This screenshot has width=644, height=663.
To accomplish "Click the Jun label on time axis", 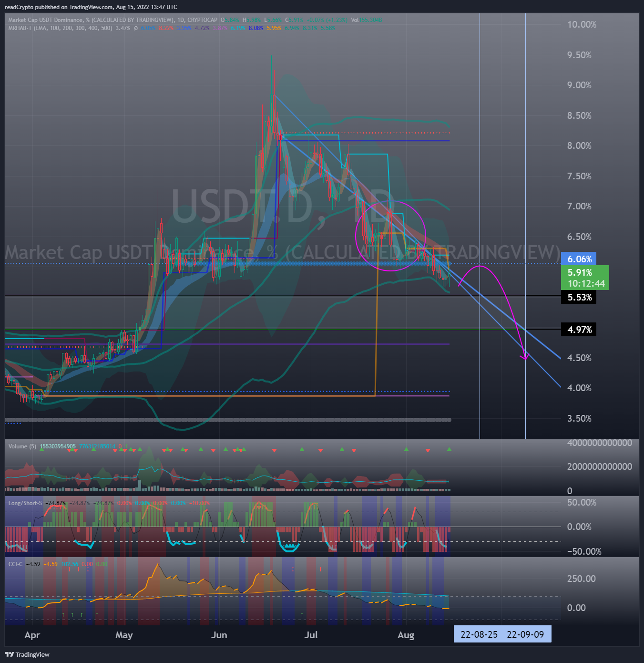I will point(219,635).
